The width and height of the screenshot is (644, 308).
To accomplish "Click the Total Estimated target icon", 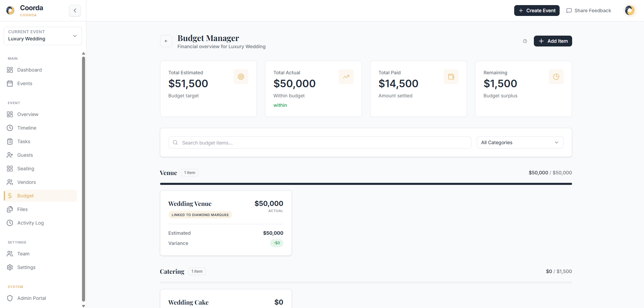I will point(241,77).
